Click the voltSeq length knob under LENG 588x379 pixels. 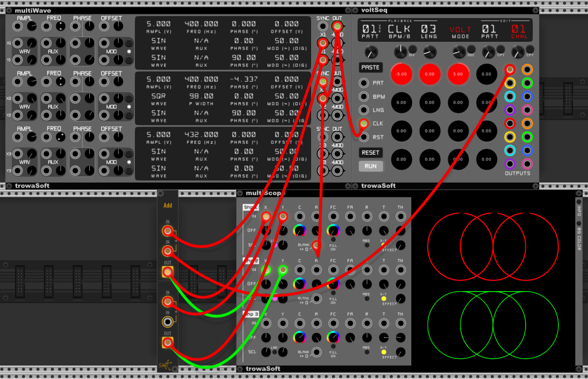pyautogui.click(x=429, y=52)
